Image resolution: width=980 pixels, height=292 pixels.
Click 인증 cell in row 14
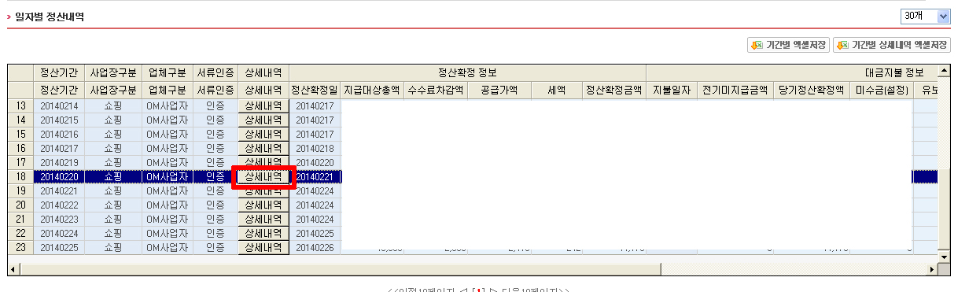click(216, 120)
